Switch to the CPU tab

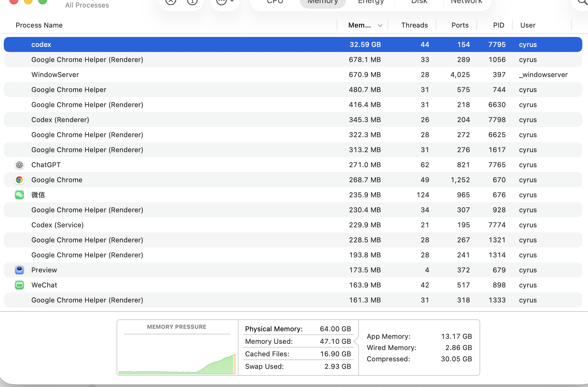click(275, 2)
